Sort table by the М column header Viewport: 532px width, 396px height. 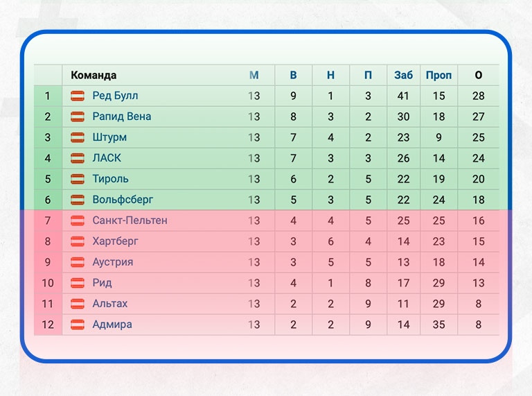[254, 75]
